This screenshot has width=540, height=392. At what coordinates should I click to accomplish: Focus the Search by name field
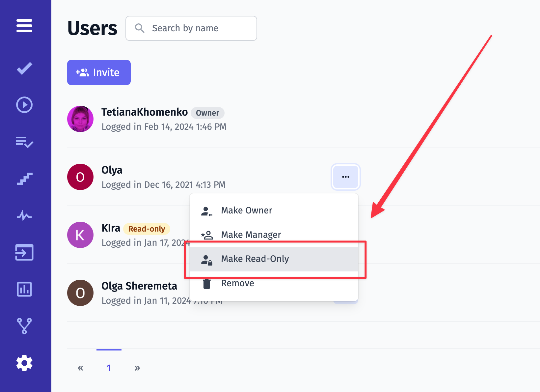point(191,28)
